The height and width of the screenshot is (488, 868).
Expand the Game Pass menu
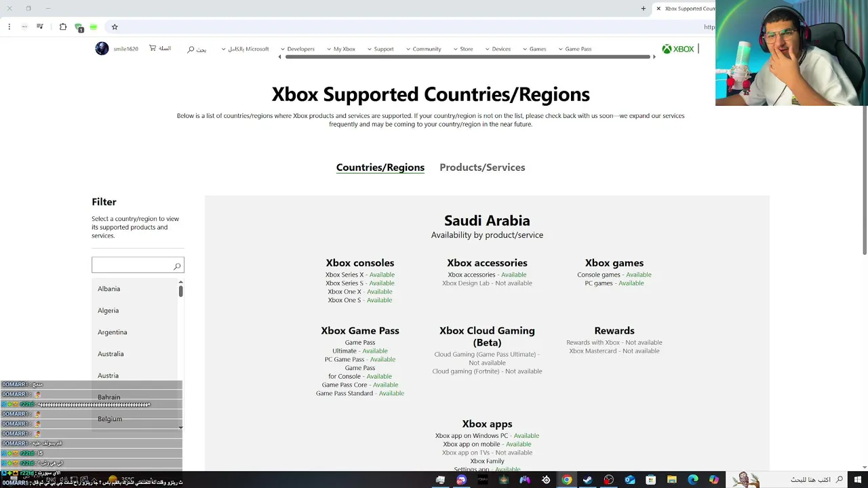575,49
